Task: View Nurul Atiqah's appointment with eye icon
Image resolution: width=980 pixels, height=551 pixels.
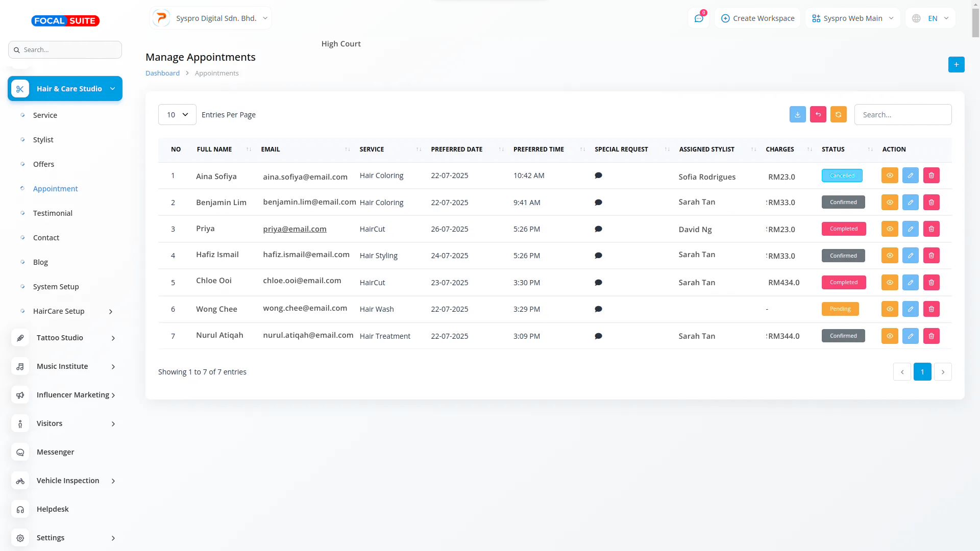Action: [889, 336]
